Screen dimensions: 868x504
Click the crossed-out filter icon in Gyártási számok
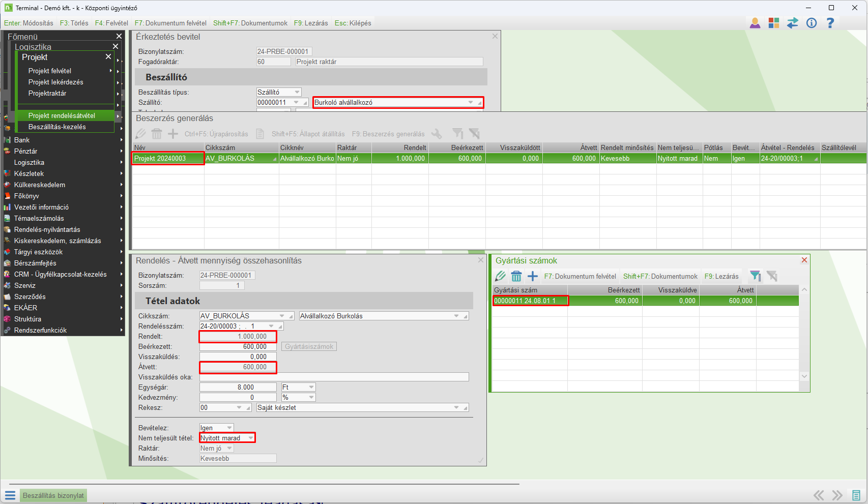click(x=772, y=276)
